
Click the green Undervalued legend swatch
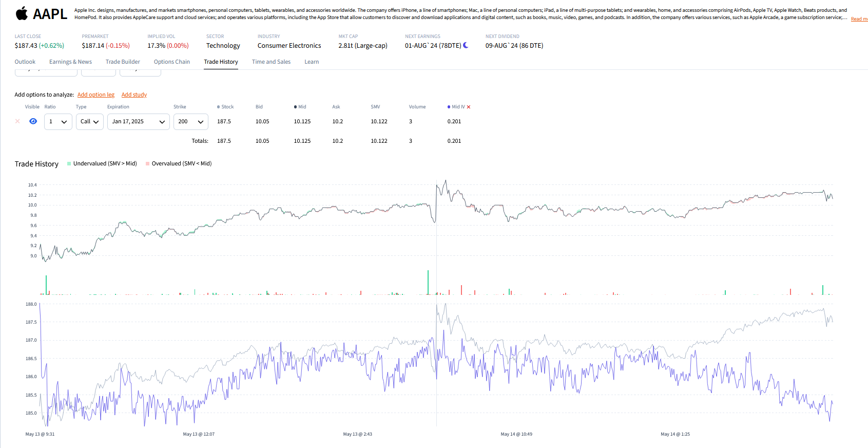point(69,163)
